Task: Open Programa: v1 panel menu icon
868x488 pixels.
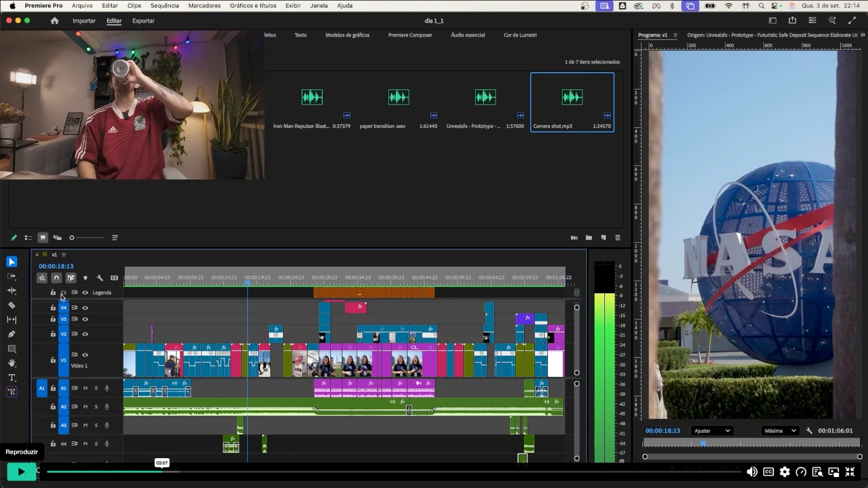Action: [x=675, y=35]
